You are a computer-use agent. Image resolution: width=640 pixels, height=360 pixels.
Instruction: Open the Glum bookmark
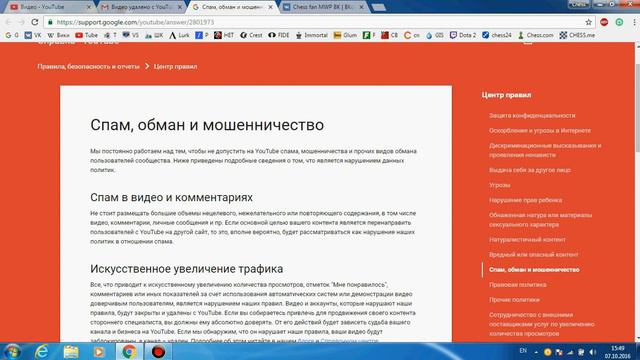(x=345, y=35)
